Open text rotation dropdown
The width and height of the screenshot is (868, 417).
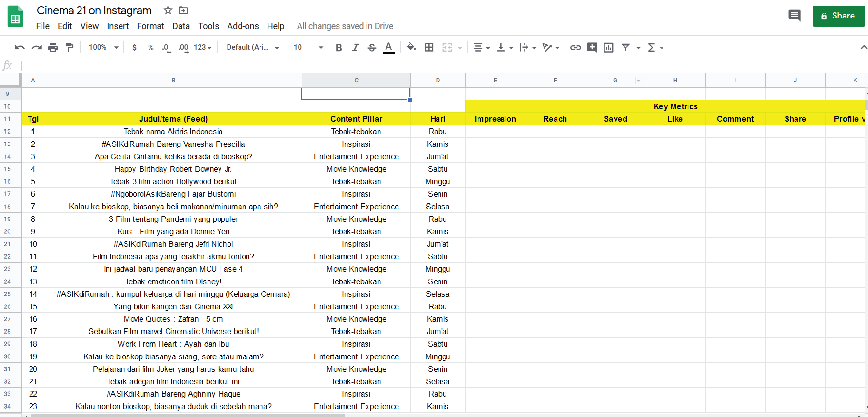551,48
